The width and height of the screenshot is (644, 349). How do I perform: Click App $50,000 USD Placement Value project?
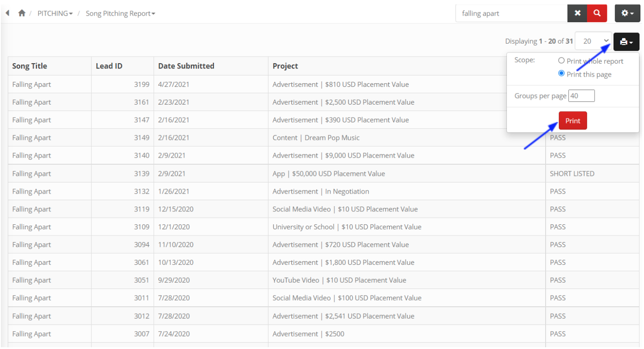pyautogui.click(x=329, y=174)
